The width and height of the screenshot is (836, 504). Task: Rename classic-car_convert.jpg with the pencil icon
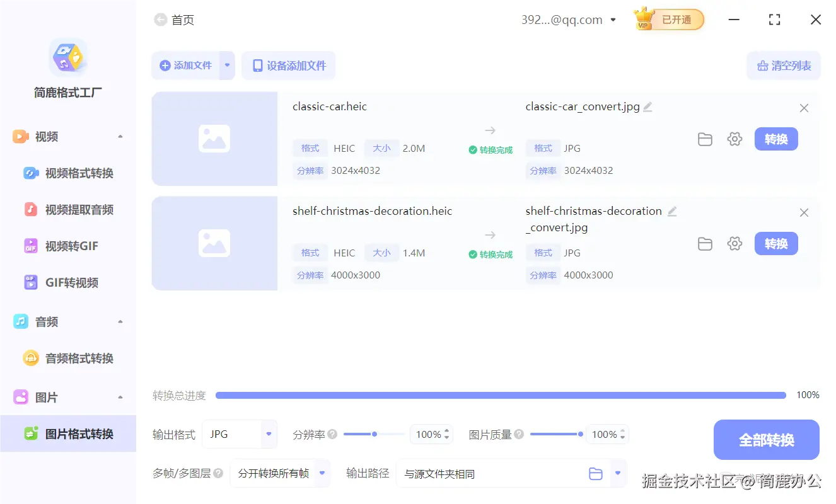[x=647, y=106]
